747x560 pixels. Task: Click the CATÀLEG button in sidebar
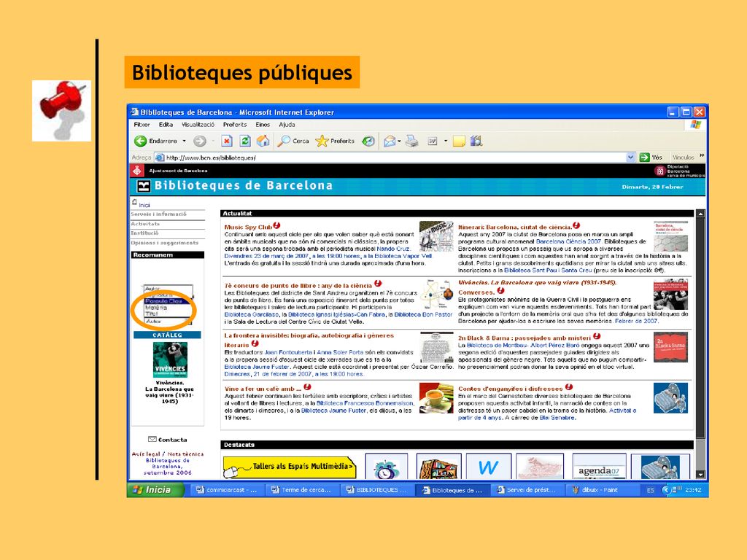(167, 335)
